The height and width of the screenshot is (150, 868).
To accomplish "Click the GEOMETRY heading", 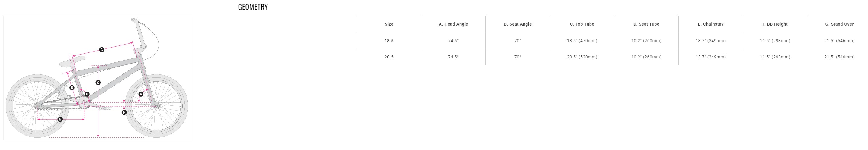I will [x=253, y=7].
